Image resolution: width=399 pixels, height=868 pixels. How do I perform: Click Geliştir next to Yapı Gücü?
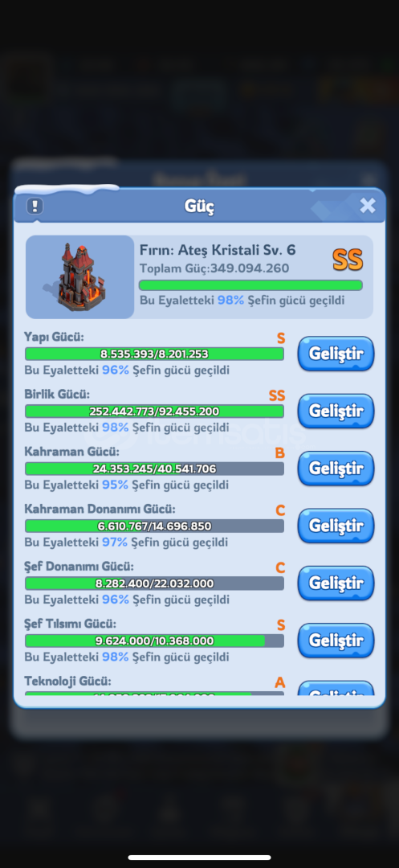click(x=336, y=354)
